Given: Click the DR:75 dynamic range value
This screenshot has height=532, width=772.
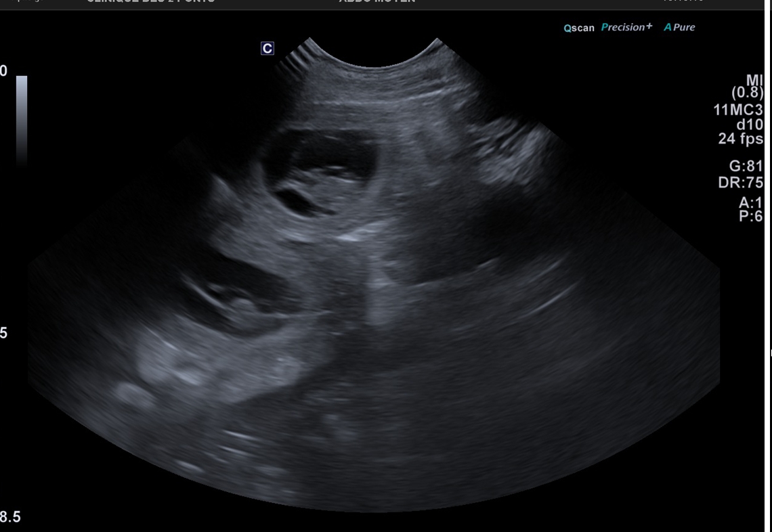Looking at the screenshot, I should [x=741, y=182].
